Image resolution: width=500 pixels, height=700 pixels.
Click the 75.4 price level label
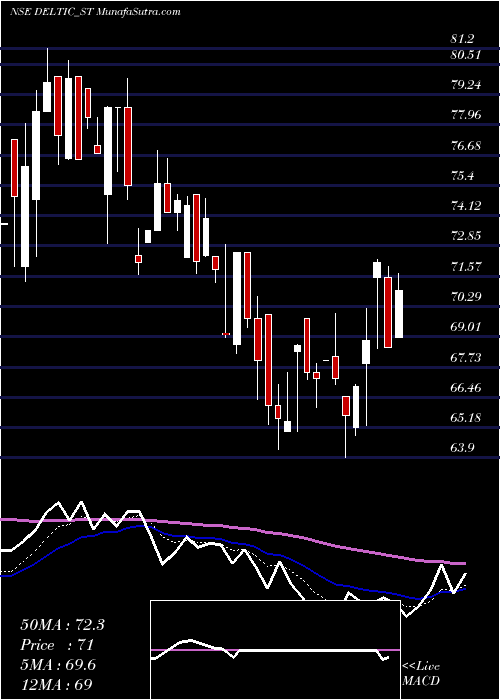[463, 175]
